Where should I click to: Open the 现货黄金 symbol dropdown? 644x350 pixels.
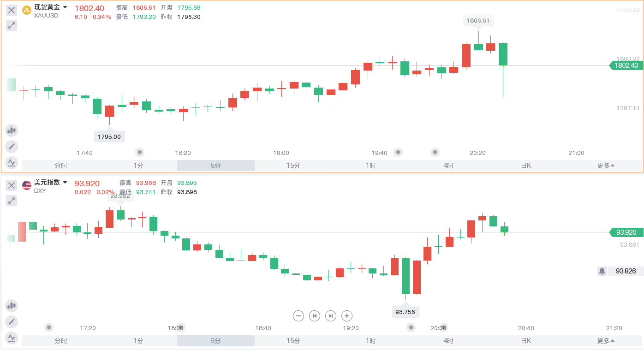click(x=65, y=7)
